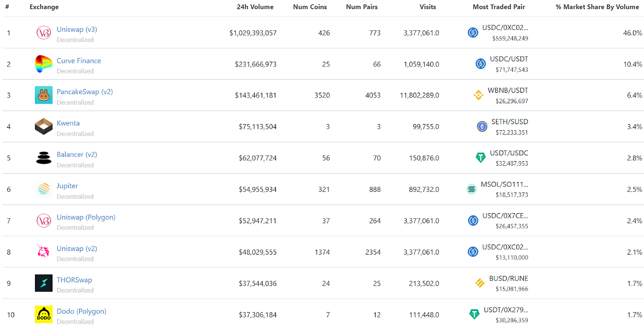Sort by the # rank column header
Viewport: 644px width, 330px height.
[7, 7]
